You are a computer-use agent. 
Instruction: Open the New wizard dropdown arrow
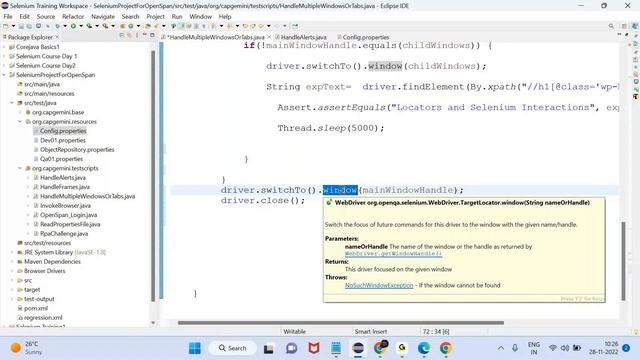coord(13,26)
